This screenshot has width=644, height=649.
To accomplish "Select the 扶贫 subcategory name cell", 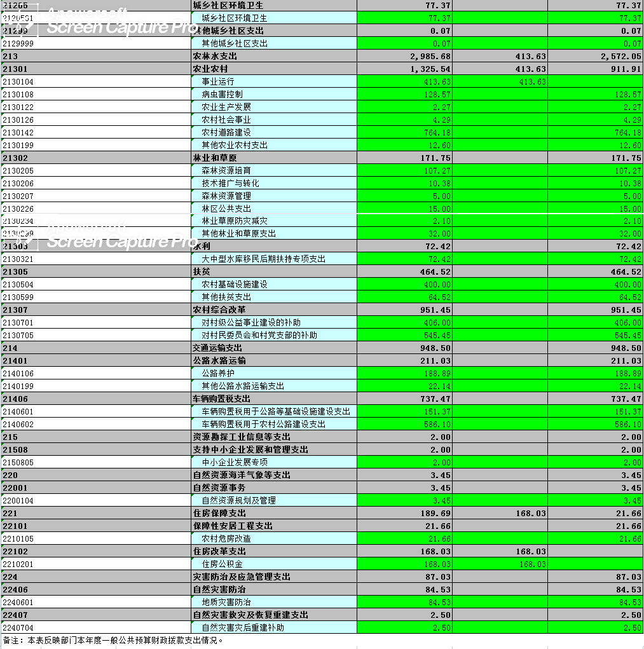I will pos(274,271).
